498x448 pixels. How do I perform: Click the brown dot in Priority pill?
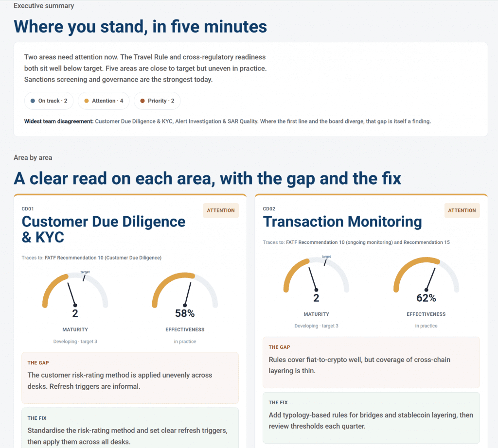142,101
